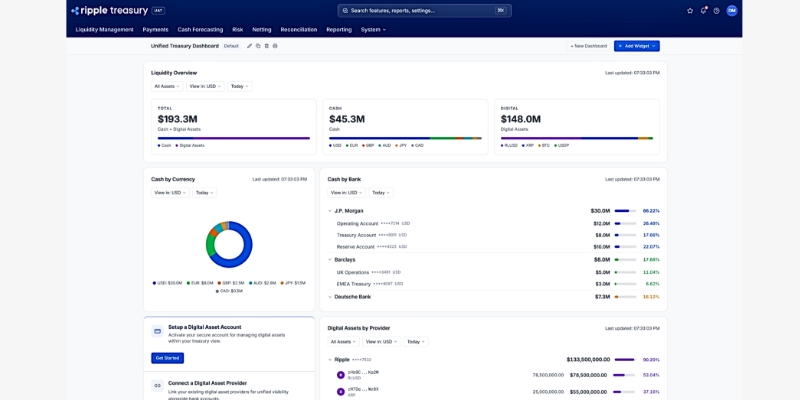Focus the search features input field
800x400 pixels.
(x=424, y=10)
